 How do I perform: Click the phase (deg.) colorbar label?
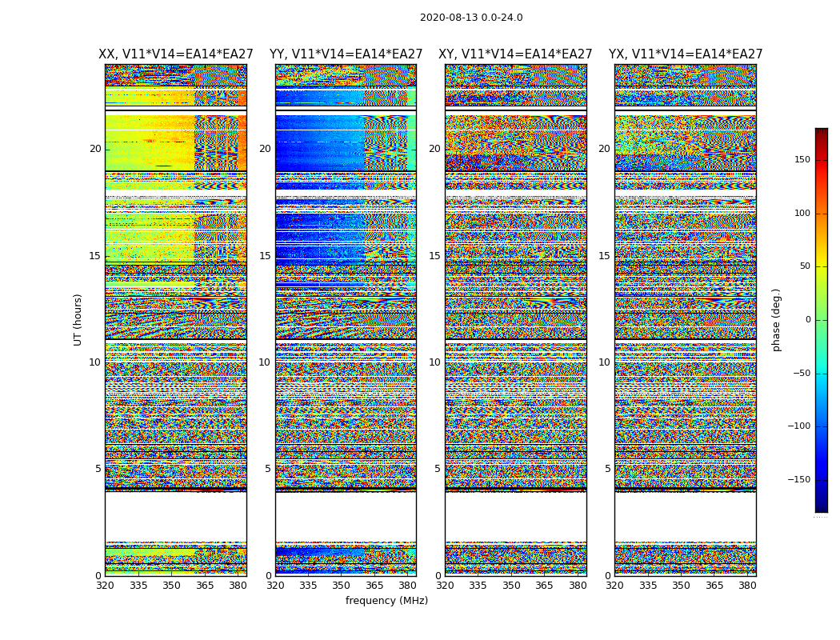click(x=776, y=319)
